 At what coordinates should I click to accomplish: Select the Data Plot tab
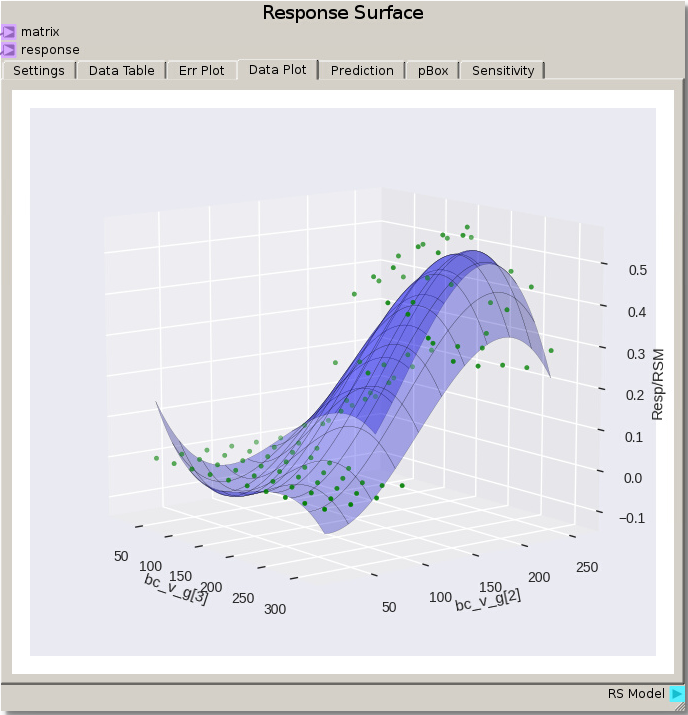click(277, 70)
